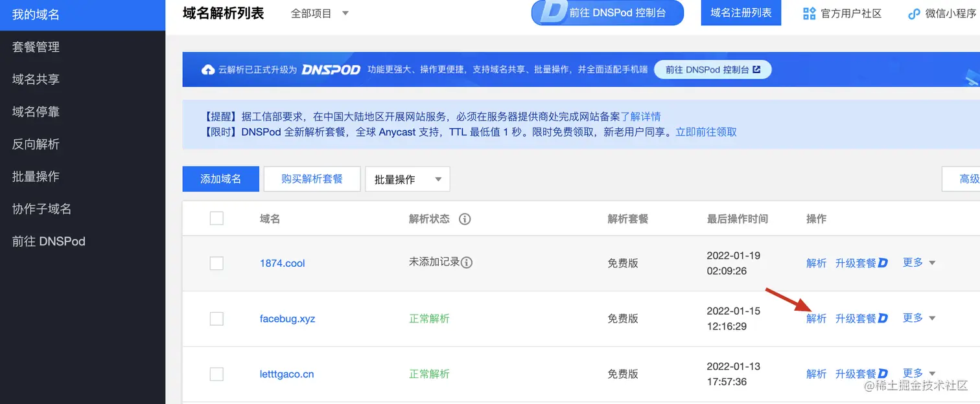
Task: Click 解析 for letttgaco.cn
Action: click(817, 374)
